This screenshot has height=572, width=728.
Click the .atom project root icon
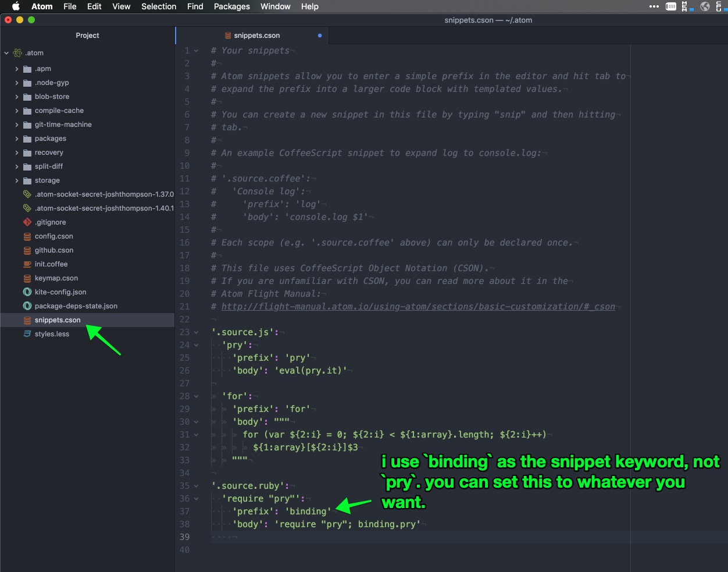17,53
